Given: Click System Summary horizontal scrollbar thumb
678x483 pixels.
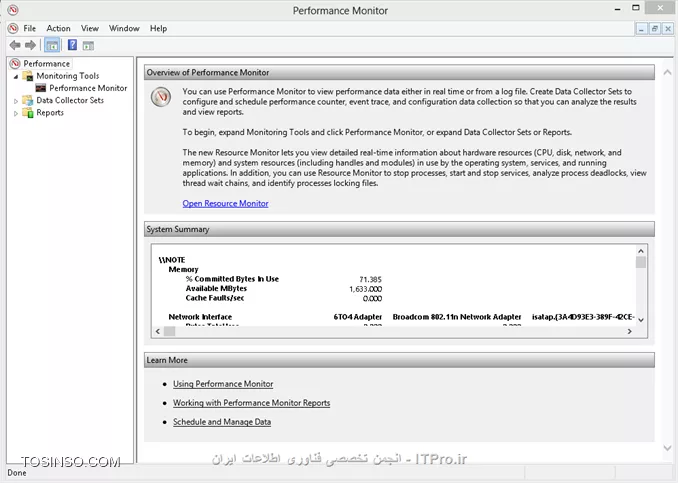Looking at the screenshot, I should [x=170, y=331].
